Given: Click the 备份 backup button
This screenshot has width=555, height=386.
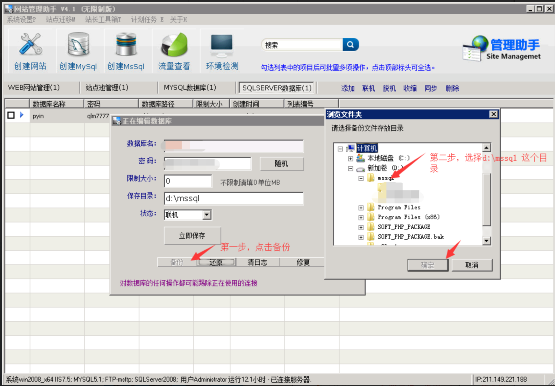Looking at the screenshot, I should (x=177, y=262).
